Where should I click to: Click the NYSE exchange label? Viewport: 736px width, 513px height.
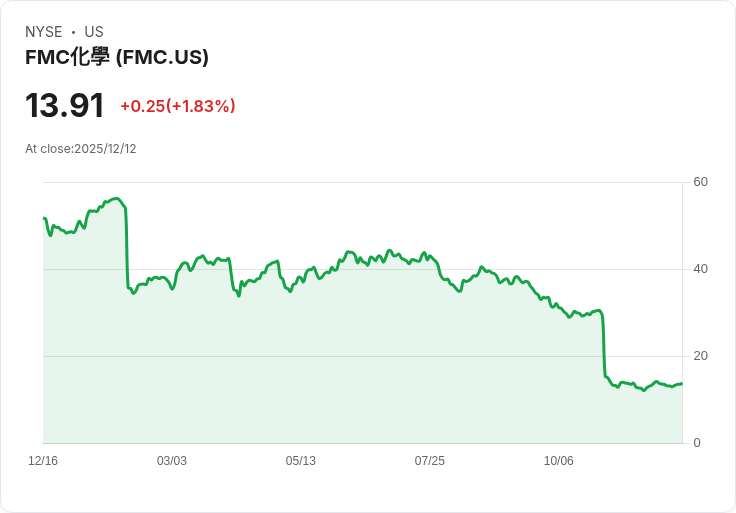click(44, 32)
